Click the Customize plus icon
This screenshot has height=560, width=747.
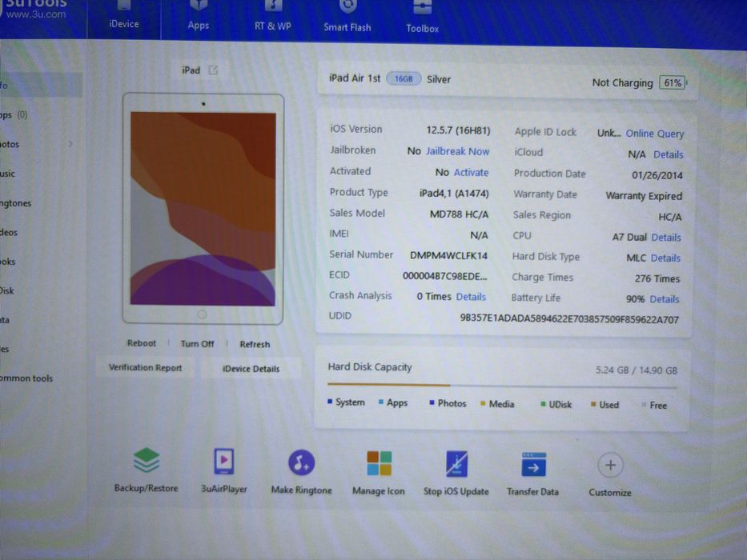[x=610, y=466]
